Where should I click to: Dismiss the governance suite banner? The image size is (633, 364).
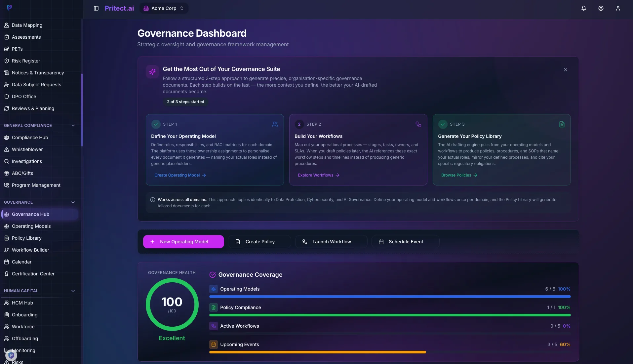566,70
